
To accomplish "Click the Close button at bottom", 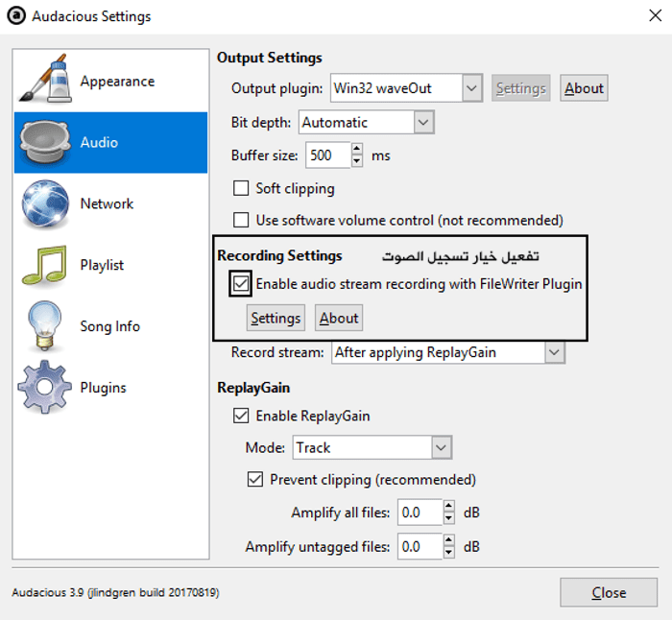I will (x=609, y=592).
